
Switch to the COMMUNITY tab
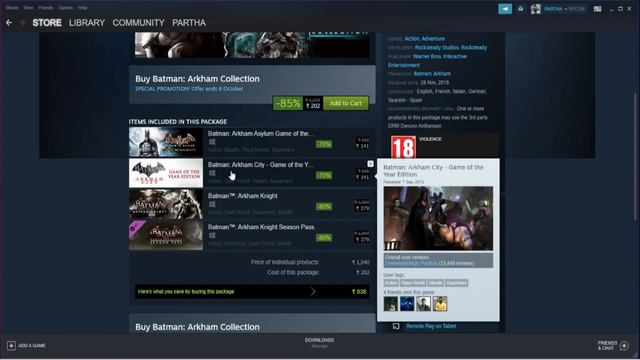point(138,23)
